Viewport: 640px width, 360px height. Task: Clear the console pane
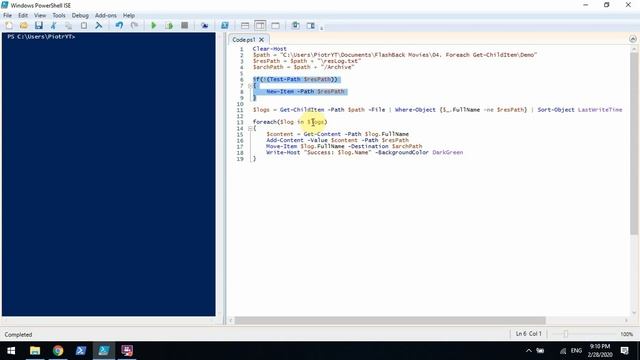point(98,26)
